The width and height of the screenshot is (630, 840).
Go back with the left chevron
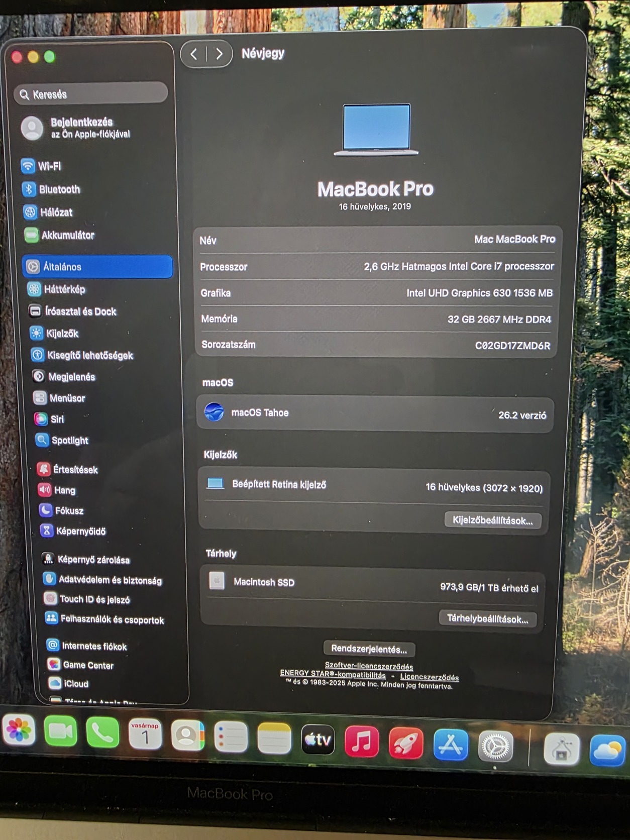click(x=194, y=54)
